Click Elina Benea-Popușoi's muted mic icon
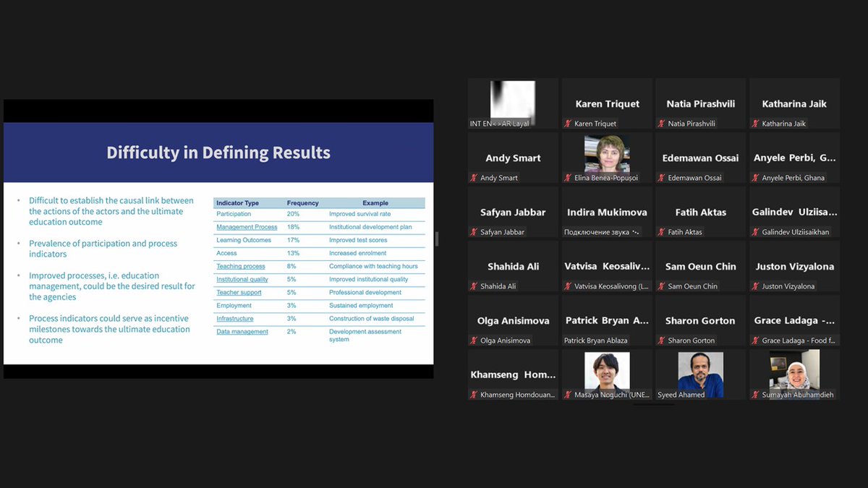The width and height of the screenshot is (868, 488). click(x=568, y=178)
